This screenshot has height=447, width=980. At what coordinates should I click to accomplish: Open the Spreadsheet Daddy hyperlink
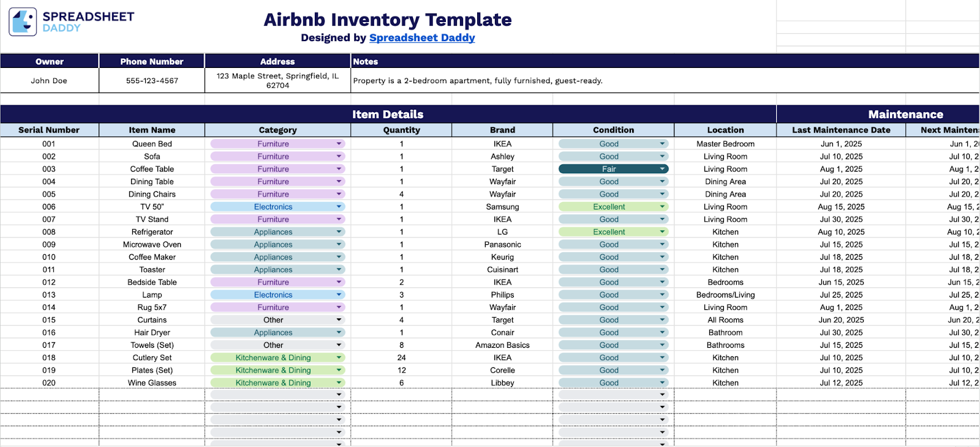coord(421,38)
